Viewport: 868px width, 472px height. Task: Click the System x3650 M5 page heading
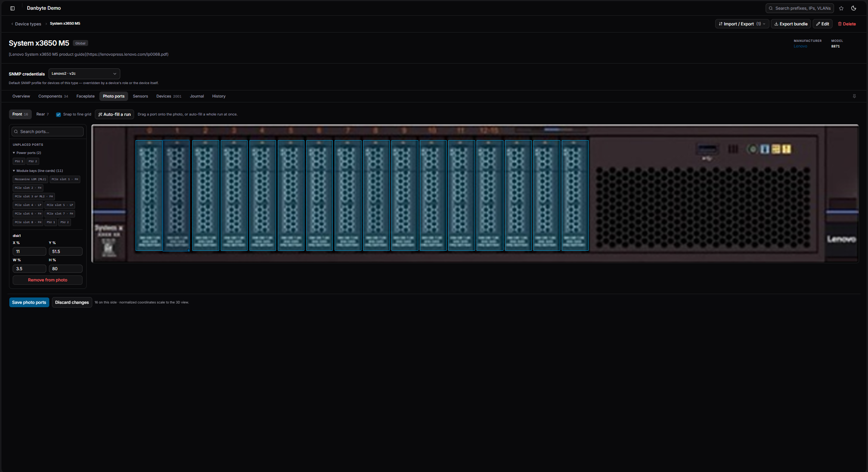(39, 43)
